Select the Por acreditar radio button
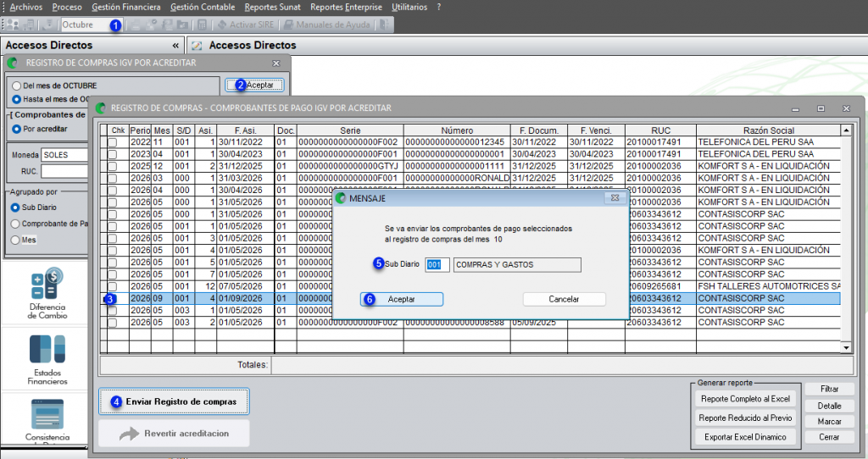This screenshot has width=868, height=459. tap(17, 129)
